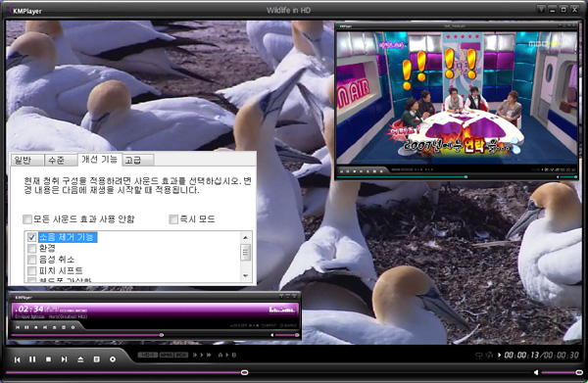The image size is (588, 383).
Task: Check 모든 사운드 효과 사용 안함 option
Action: 27,218
